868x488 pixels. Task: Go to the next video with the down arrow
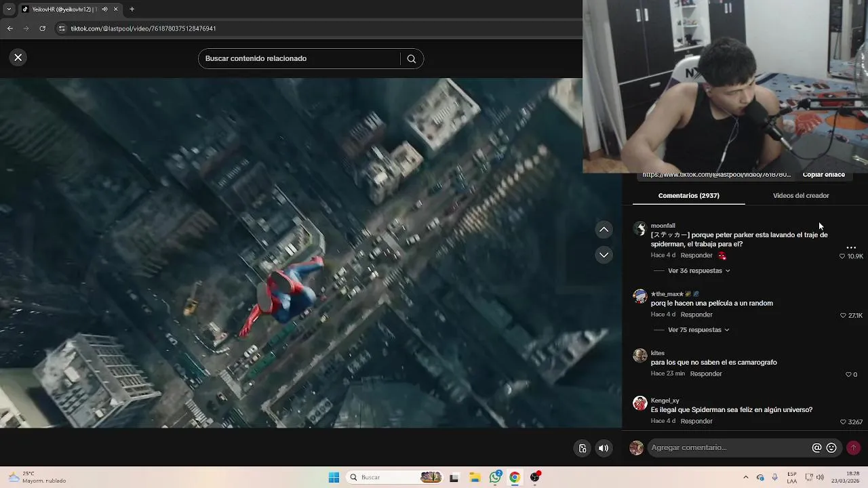[604, 255]
